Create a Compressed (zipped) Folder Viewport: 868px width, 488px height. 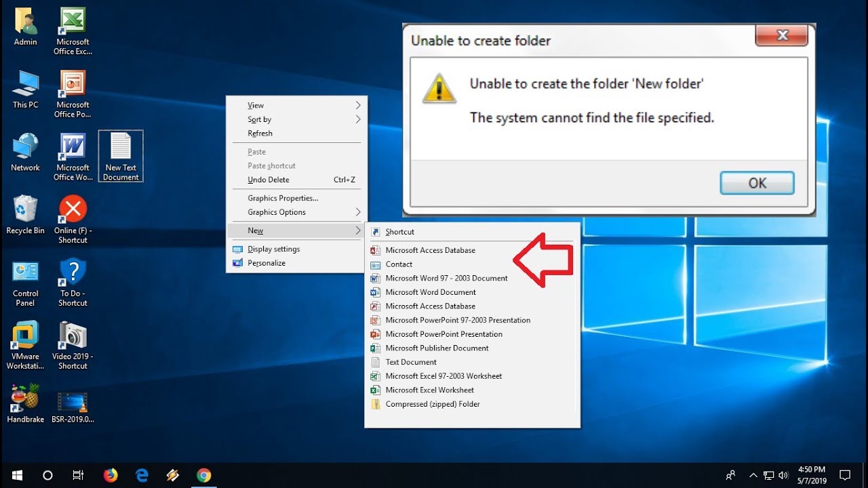click(x=472, y=404)
